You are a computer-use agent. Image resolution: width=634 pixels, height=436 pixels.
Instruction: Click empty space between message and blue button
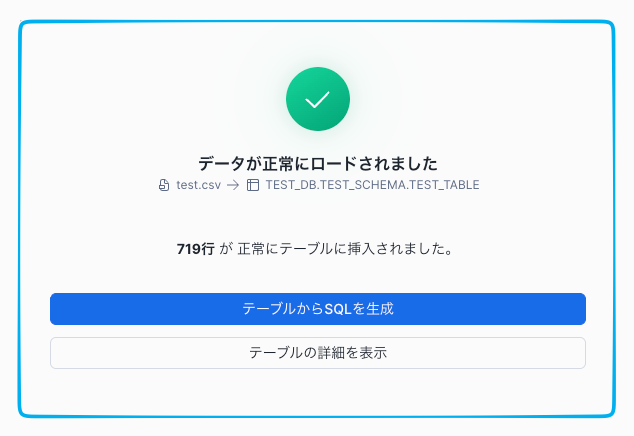(317, 275)
